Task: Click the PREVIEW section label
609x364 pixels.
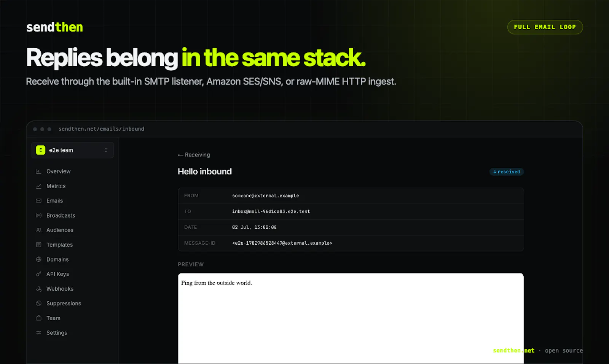Action: tap(191, 264)
